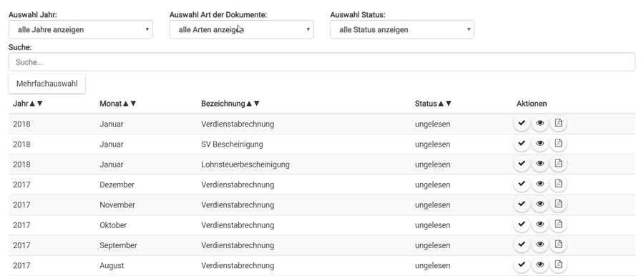644x276 pixels.
Task: Mark Oktober 2017 document as read
Action: click(522, 224)
